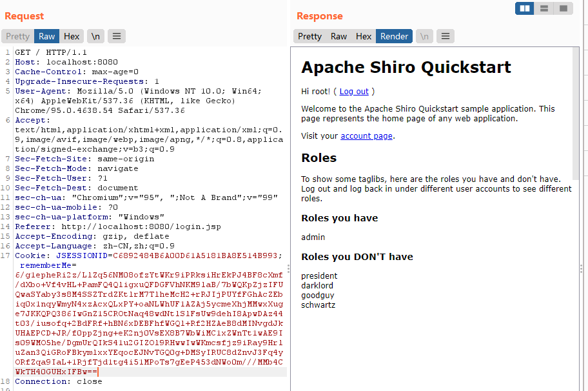Open the Response options hamburger menu
This screenshot has width=588, height=391.
pyautogui.click(x=445, y=36)
